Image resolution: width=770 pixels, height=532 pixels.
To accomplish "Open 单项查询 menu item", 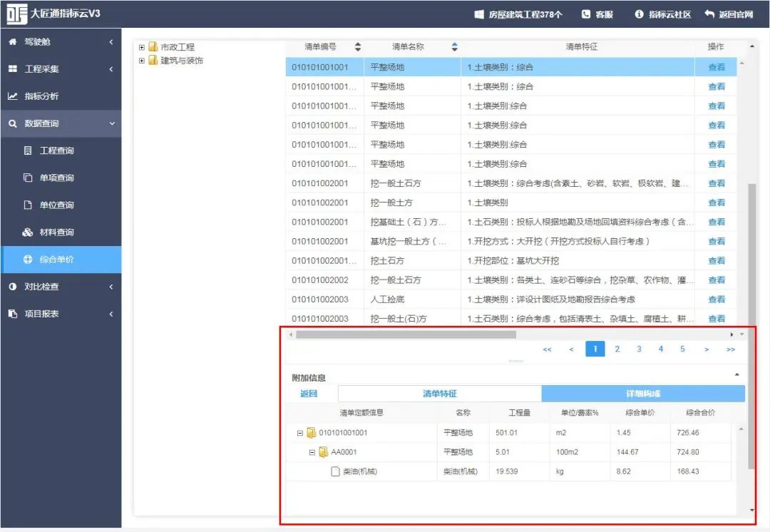I will click(61, 178).
